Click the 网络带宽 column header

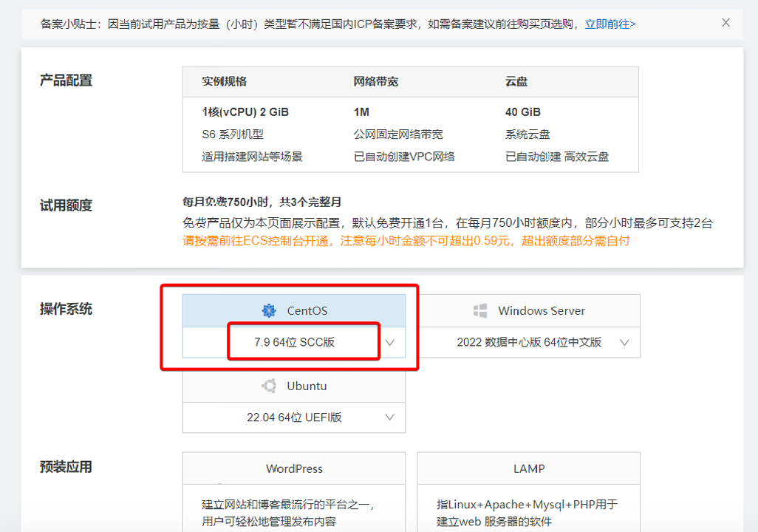pos(375,81)
